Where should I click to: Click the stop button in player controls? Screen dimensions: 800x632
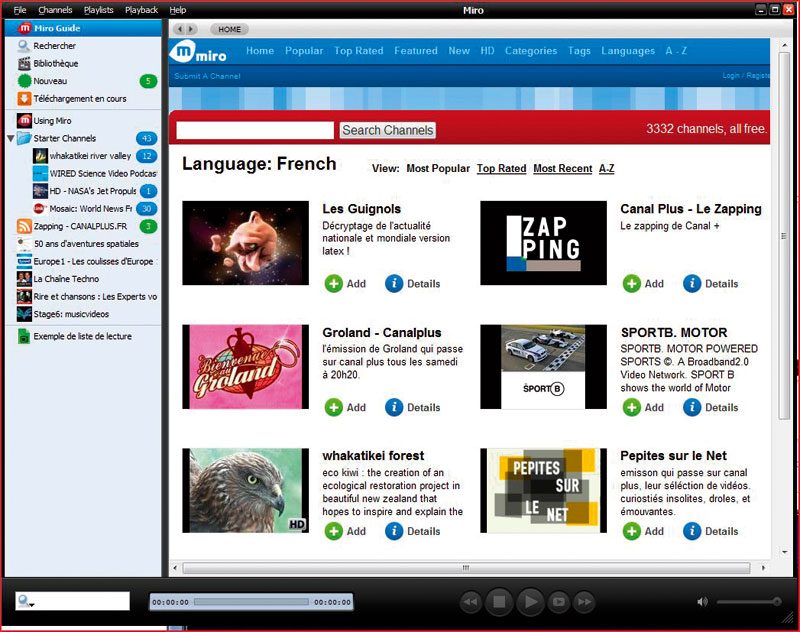[x=499, y=602]
